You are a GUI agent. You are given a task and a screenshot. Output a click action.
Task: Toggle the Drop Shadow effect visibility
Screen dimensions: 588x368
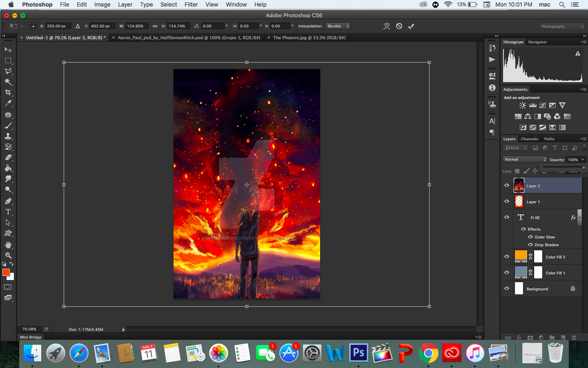(530, 245)
